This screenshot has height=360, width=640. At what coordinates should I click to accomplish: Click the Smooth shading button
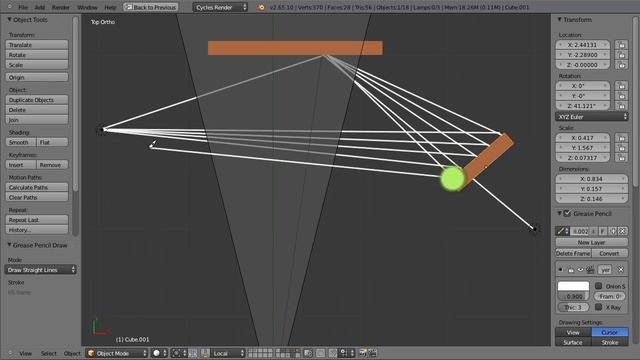(x=21, y=142)
